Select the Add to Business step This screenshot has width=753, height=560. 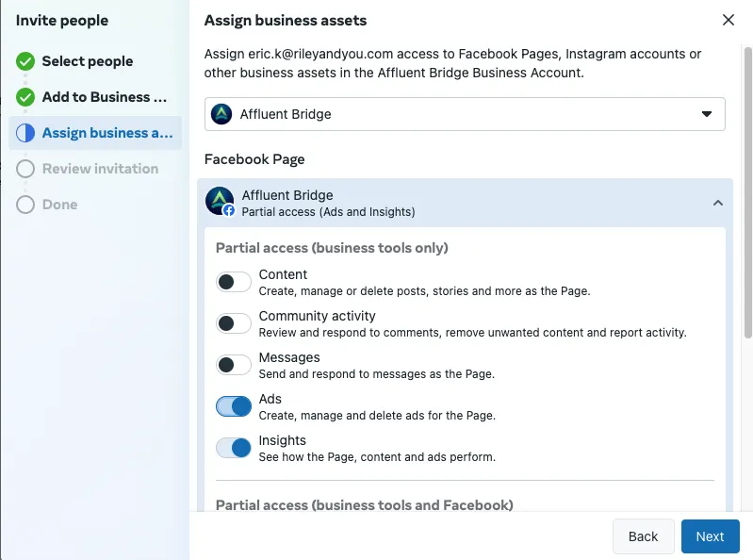(104, 97)
